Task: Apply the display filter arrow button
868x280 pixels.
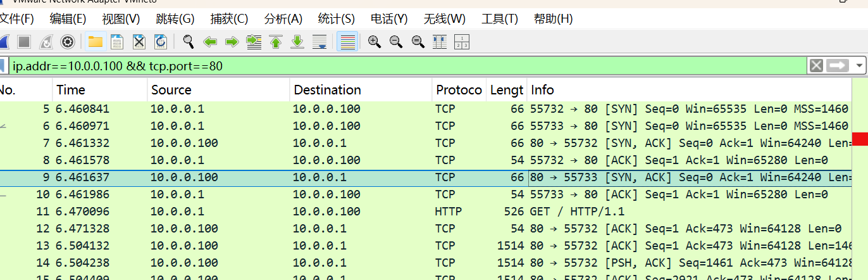Action: (838, 66)
